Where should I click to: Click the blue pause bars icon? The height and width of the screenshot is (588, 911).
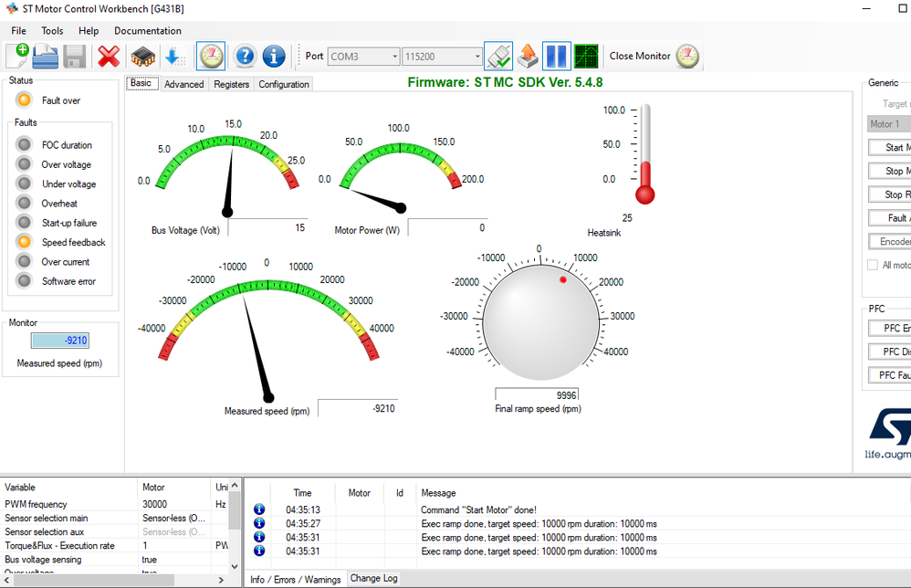[557, 57]
